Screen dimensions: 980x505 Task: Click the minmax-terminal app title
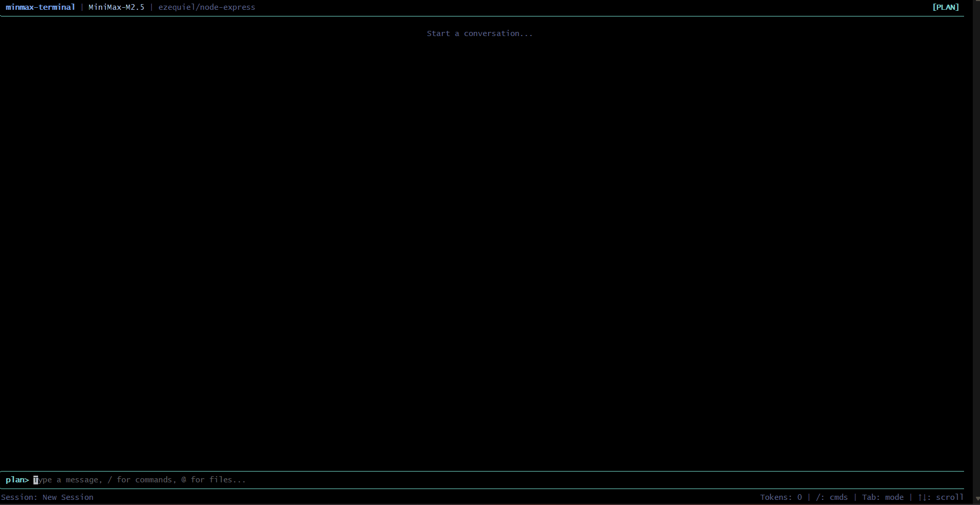[x=40, y=7]
